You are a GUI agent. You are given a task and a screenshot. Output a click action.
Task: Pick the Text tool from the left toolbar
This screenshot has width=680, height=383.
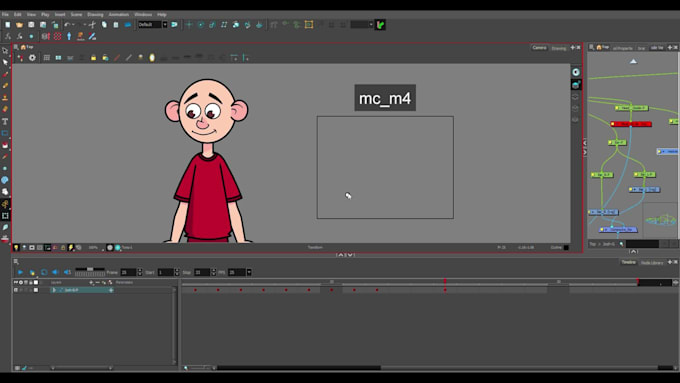[5, 121]
